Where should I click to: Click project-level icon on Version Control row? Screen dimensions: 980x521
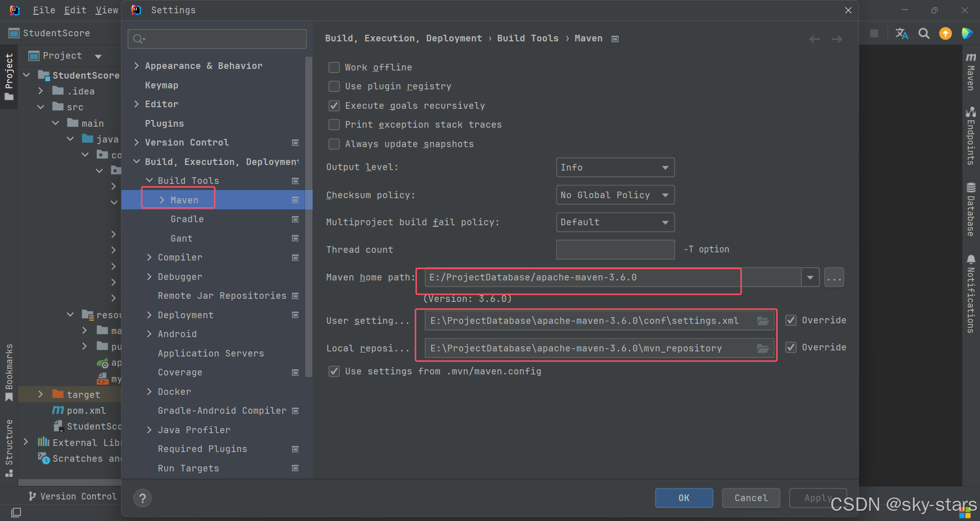(295, 143)
